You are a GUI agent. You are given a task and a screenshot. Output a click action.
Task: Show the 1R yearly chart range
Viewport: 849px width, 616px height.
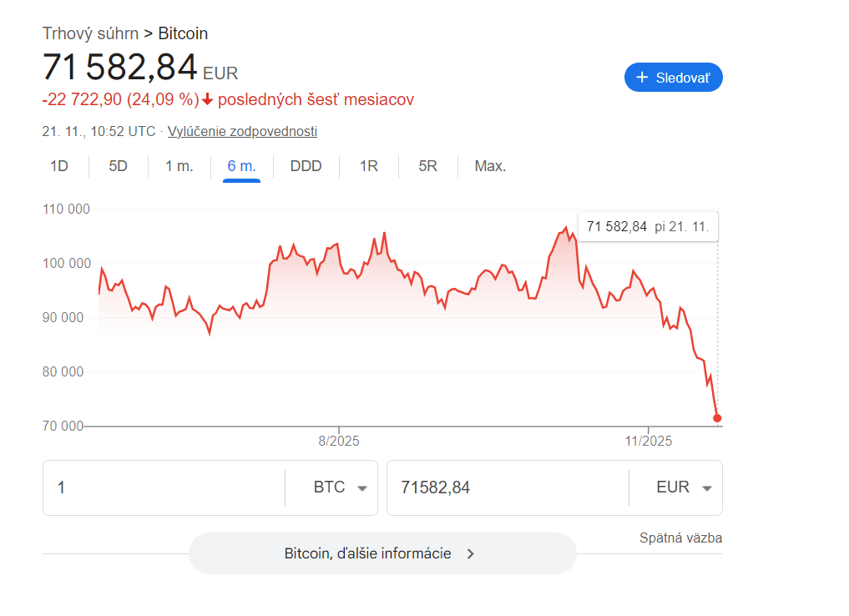[x=368, y=166]
